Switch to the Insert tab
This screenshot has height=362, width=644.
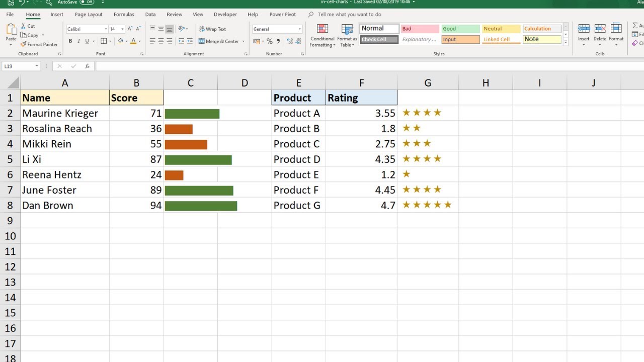57,15
